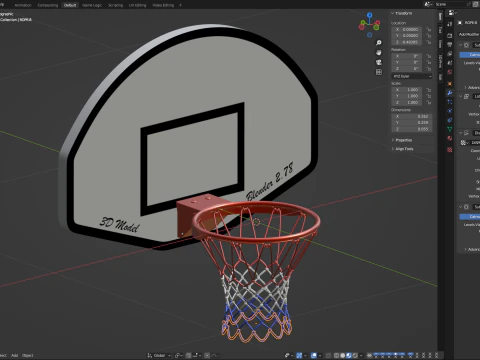Expand the Properties panel in the sidebar

pyautogui.click(x=402, y=140)
